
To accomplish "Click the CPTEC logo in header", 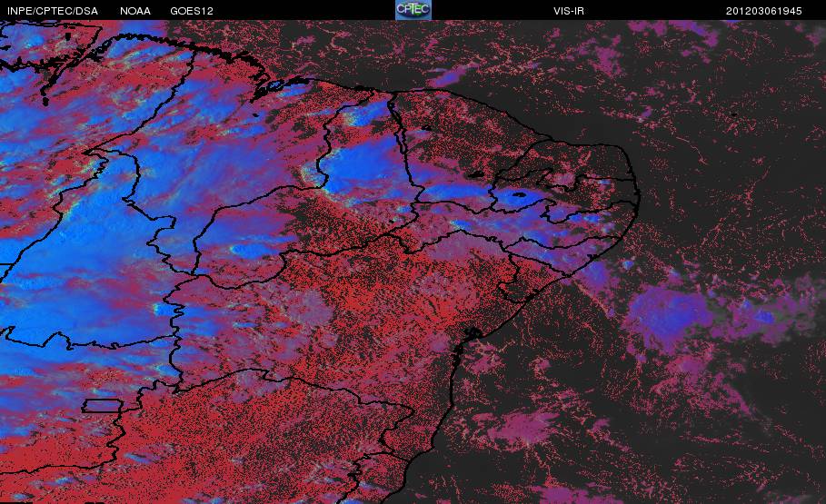I will coord(413,10).
